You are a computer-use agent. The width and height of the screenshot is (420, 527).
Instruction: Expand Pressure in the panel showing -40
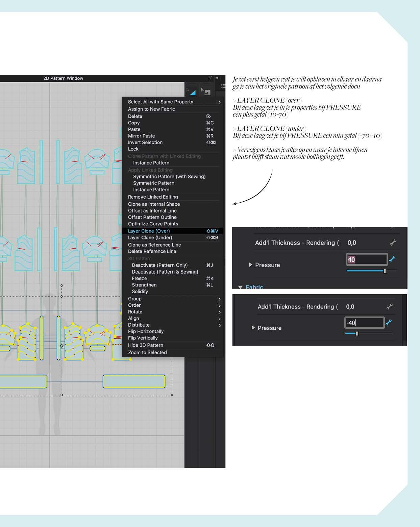(x=253, y=328)
